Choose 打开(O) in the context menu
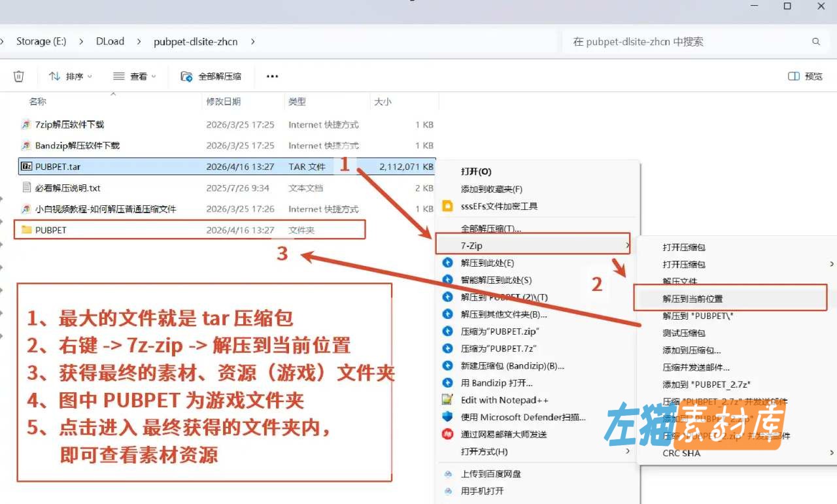 [476, 171]
